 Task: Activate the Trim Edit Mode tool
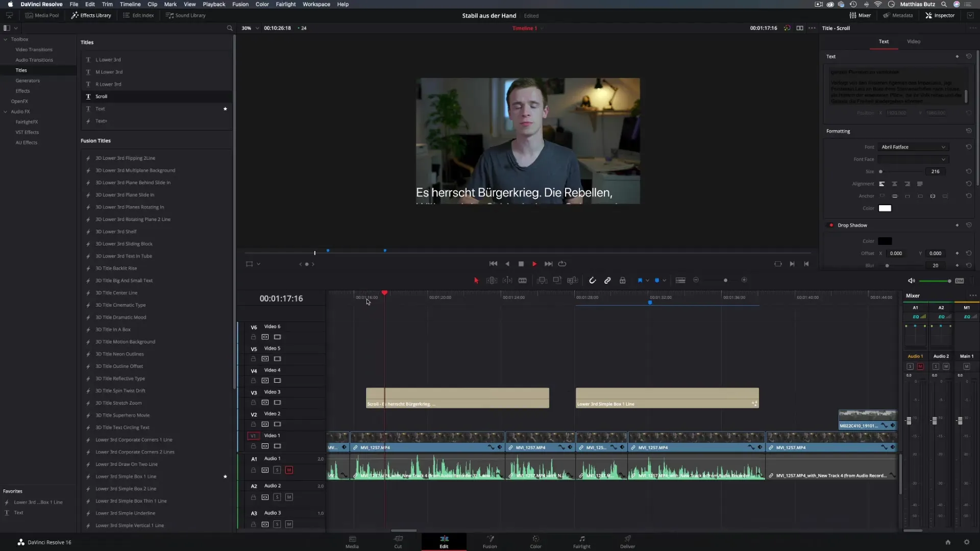(492, 280)
